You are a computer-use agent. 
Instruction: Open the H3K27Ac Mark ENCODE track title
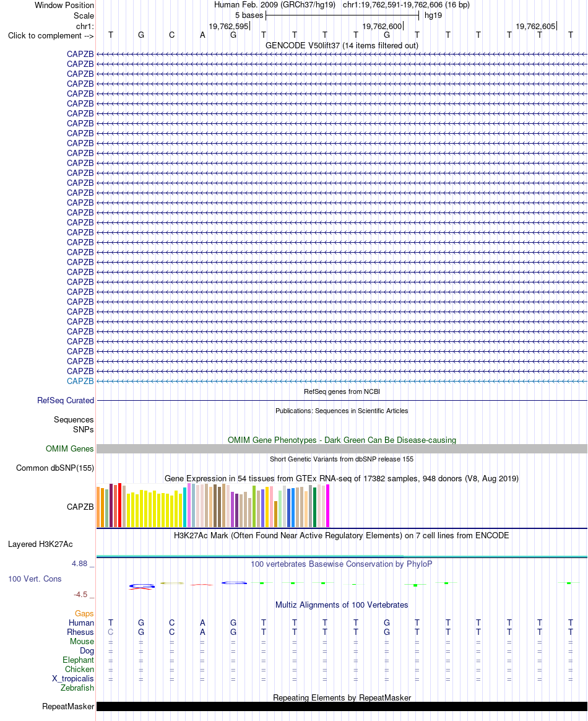point(341,536)
